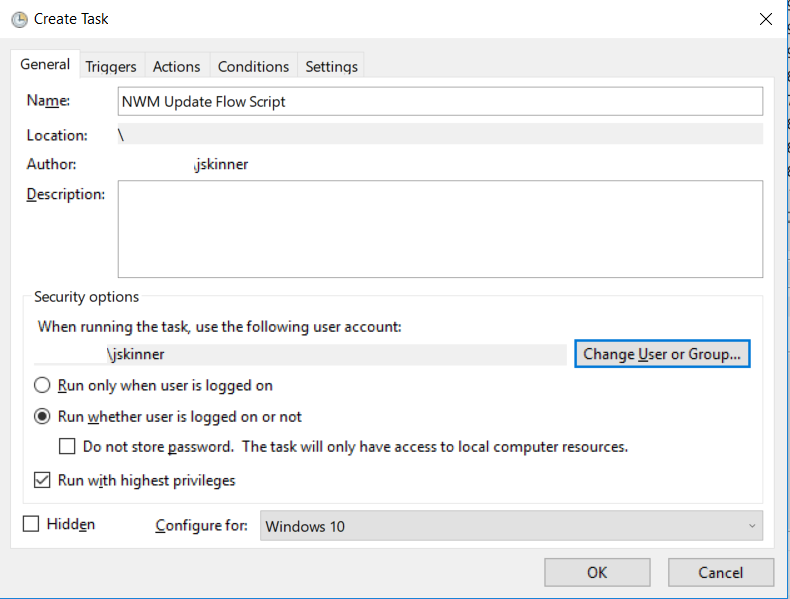Go to the Actions tab
The image size is (790, 599).
point(176,66)
